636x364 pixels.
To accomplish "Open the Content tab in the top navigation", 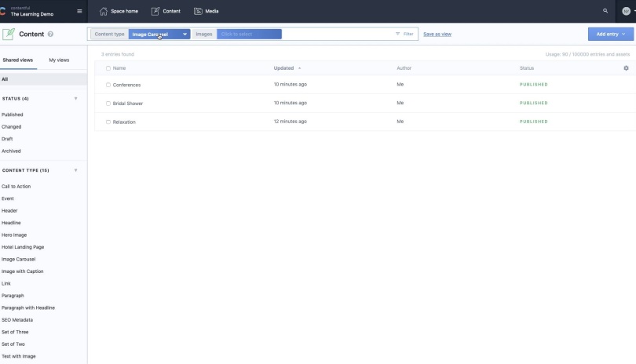I will click(166, 11).
